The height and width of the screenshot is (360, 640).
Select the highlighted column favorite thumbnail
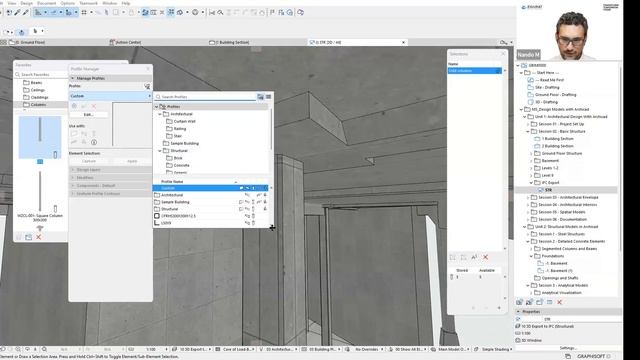40,138
